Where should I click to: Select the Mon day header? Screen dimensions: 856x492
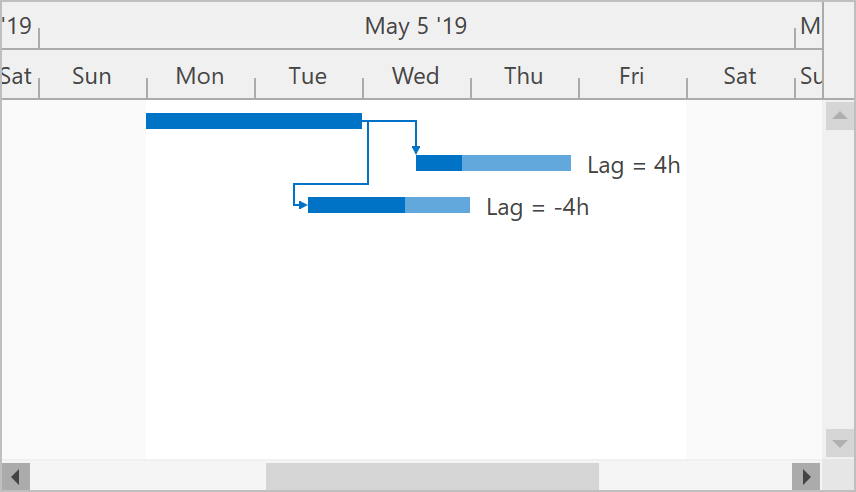pos(200,76)
